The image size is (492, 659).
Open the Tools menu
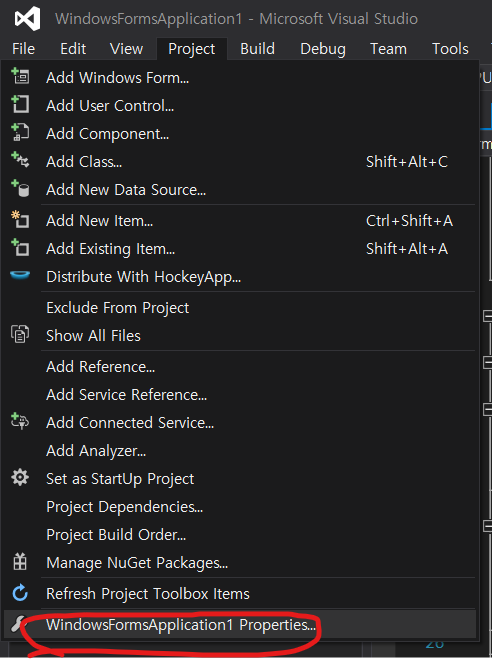point(450,49)
